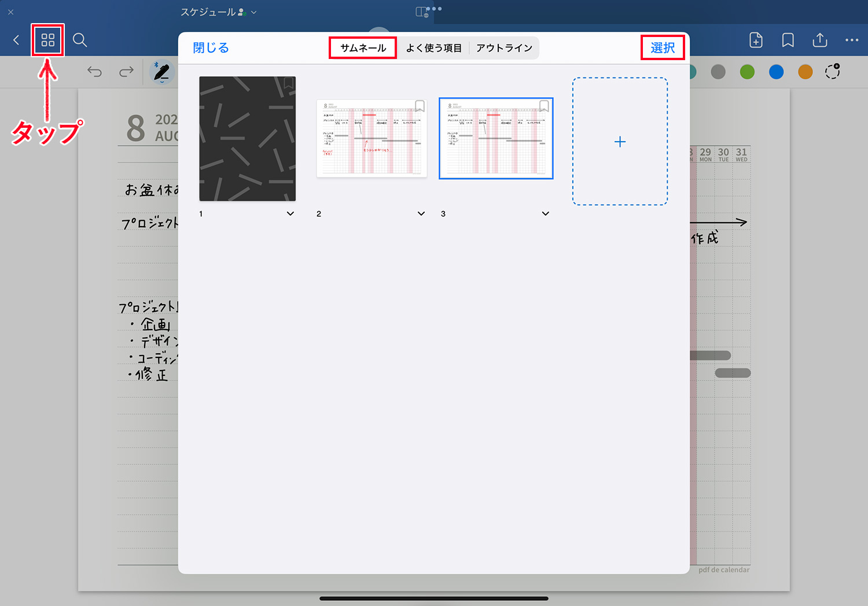This screenshot has height=606, width=868.
Task: Tap the 選択 button
Action: click(663, 48)
